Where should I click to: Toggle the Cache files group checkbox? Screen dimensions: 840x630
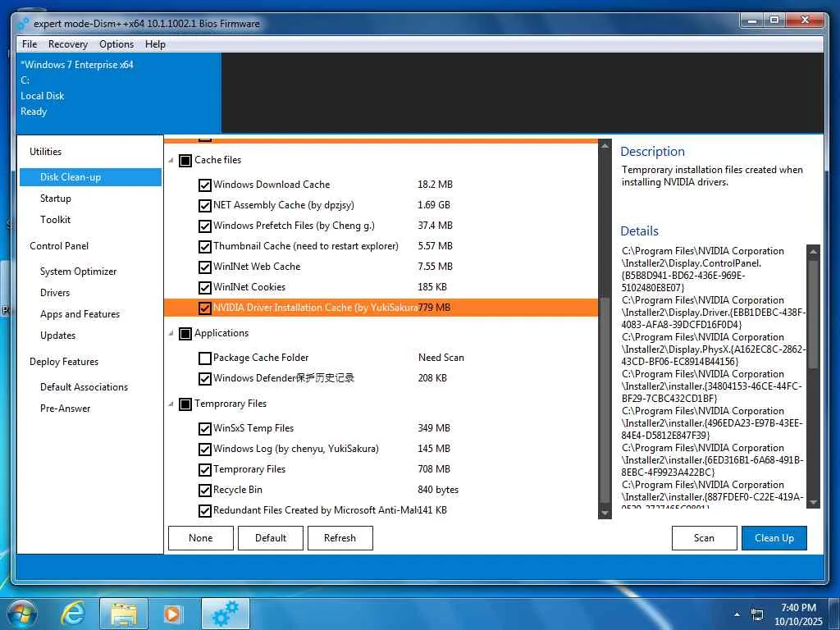185,160
